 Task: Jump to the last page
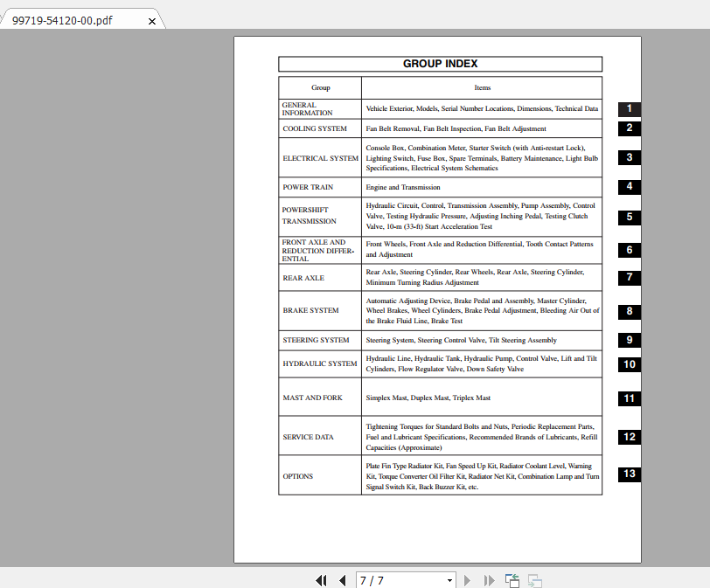pos(488,580)
